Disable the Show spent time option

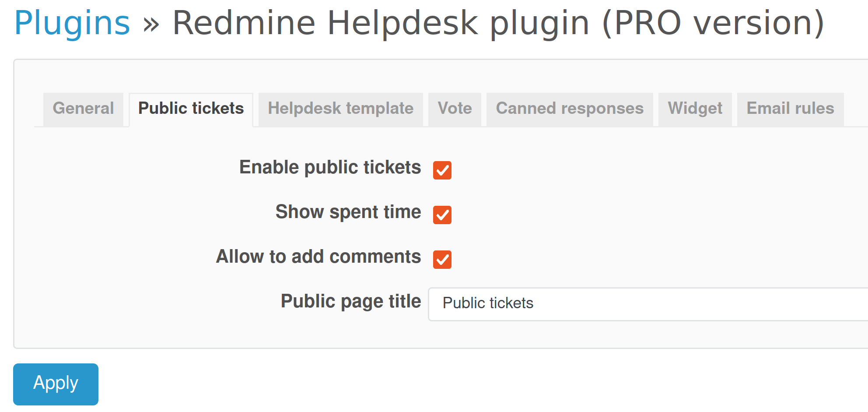tap(442, 215)
